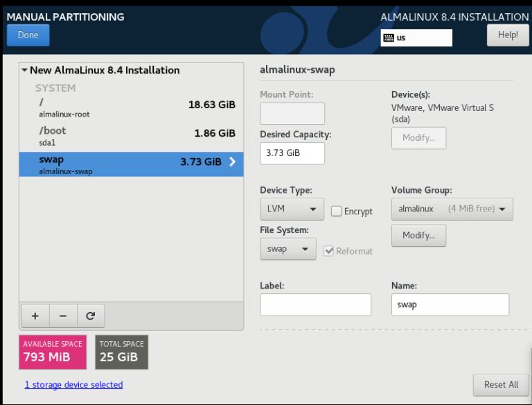Click the almalinux-swap heading
Viewport: 532px width, 405px height.
tap(297, 69)
